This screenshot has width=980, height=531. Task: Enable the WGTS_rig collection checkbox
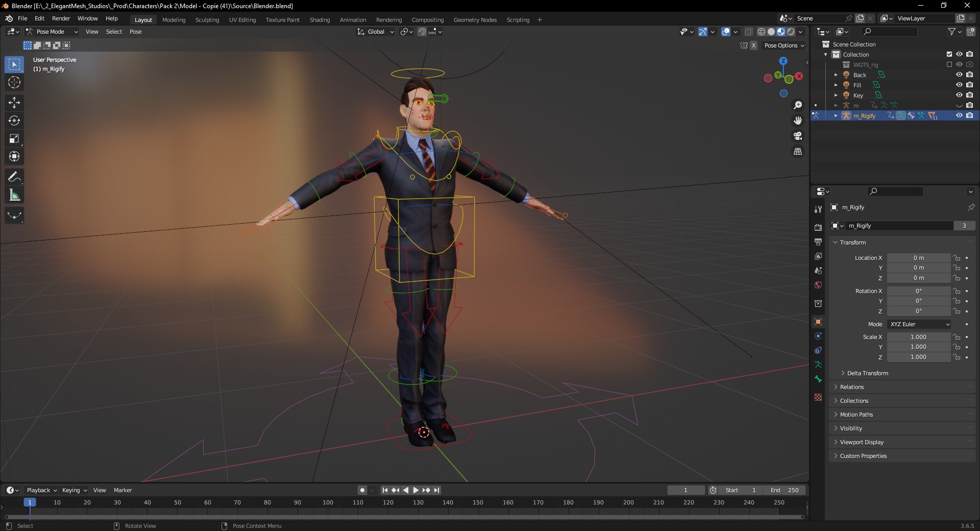coord(949,64)
